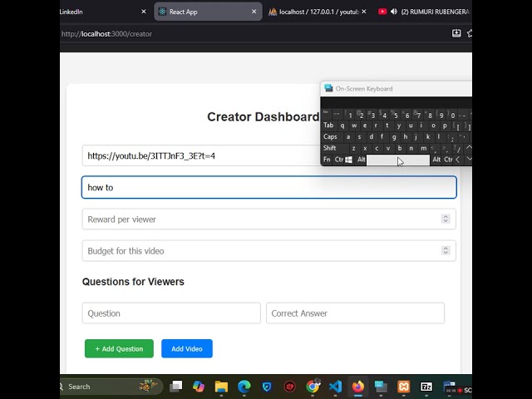
Task: Click the down arrow key on keyboard
Action: click(x=469, y=159)
